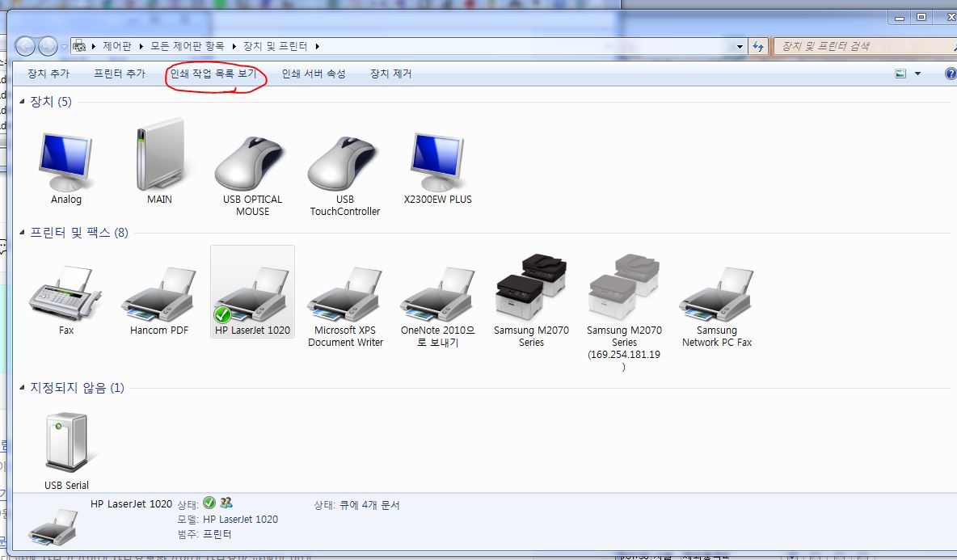Select the X2300EW PLUS monitor
The width and height of the screenshot is (957, 560).
pos(437,162)
